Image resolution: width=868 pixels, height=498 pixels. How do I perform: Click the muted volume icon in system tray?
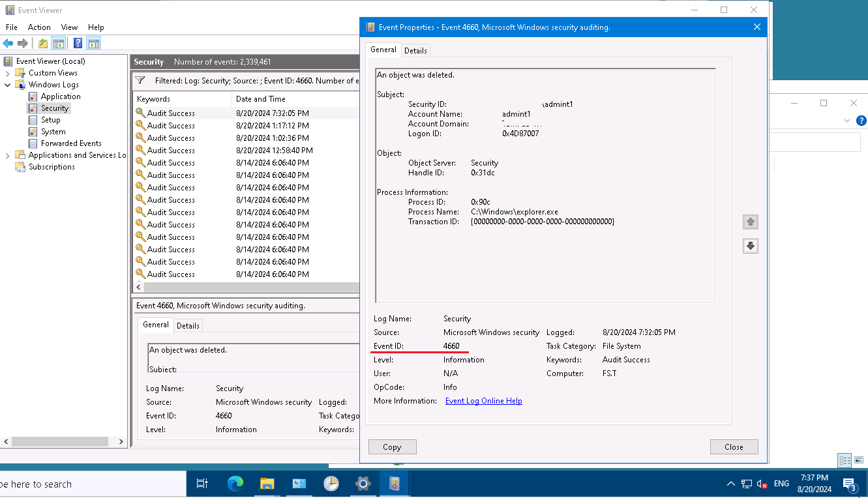(x=762, y=484)
